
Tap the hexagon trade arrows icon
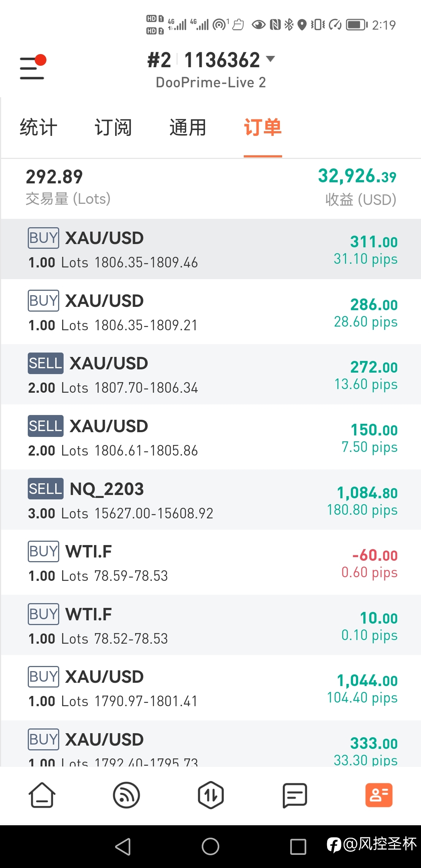pyautogui.click(x=211, y=795)
